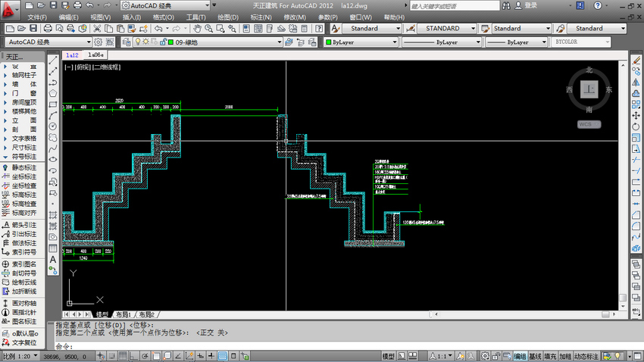The width and height of the screenshot is (644, 362).
Task: Click the Undo arrow icon
Action: (x=158, y=28)
